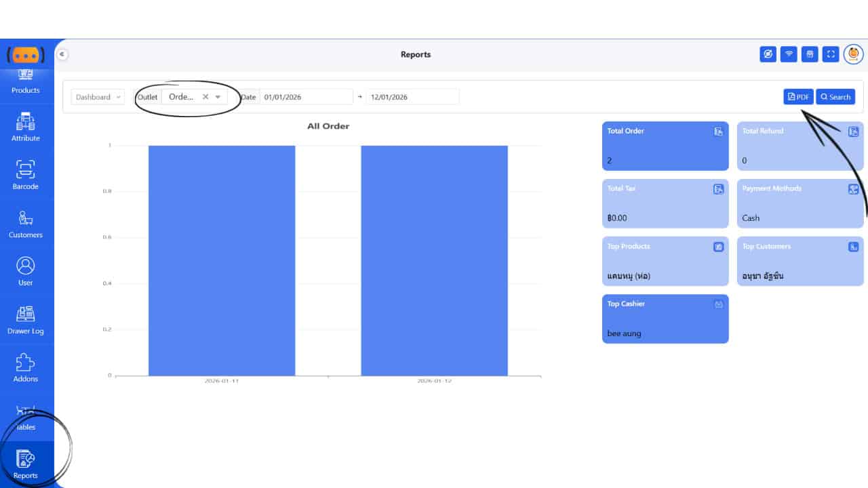Image resolution: width=868 pixels, height=488 pixels.
Task: Click the Wi-Fi connection status icon
Action: point(789,54)
